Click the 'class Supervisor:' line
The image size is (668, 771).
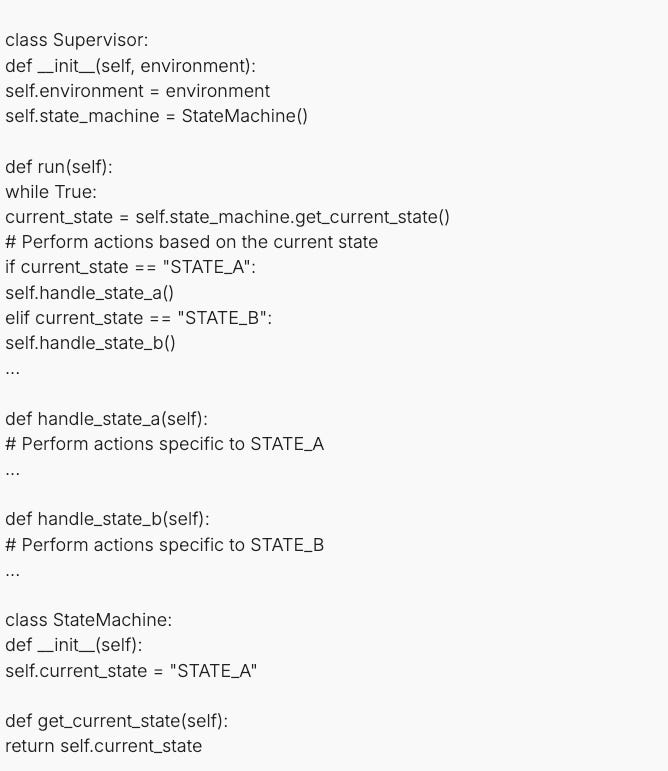coord(77,40)
